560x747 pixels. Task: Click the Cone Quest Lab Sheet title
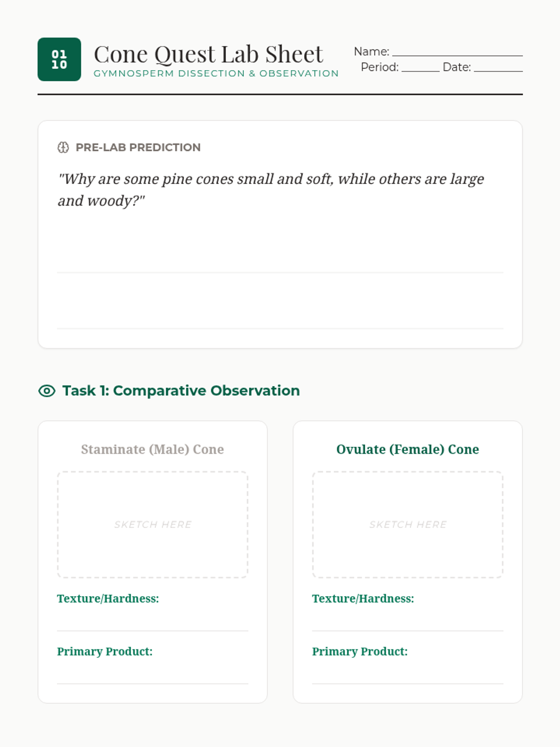(209, 54)
